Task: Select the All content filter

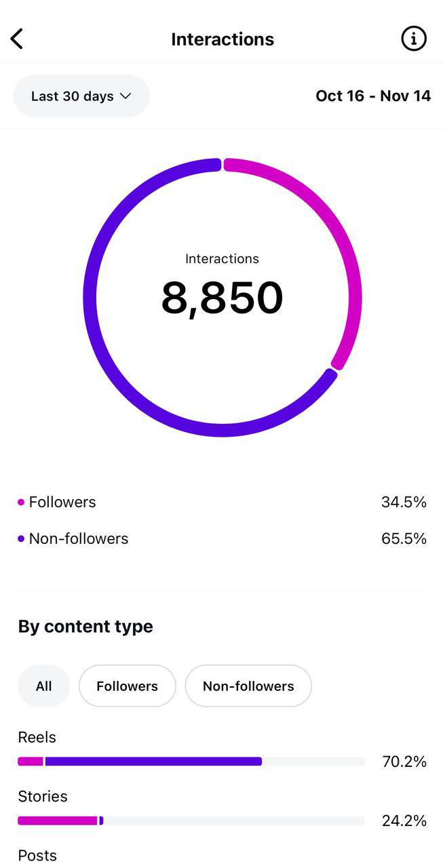Action: point(44,686)
